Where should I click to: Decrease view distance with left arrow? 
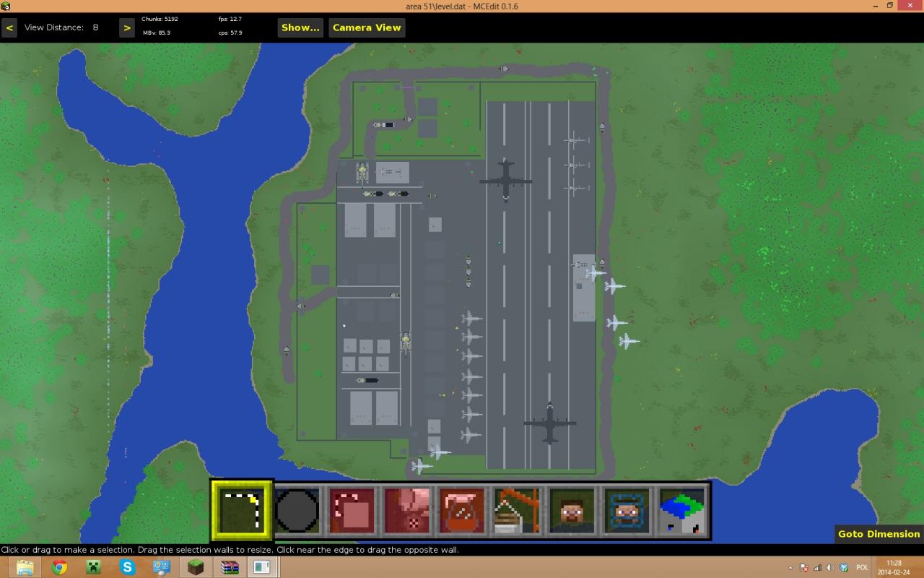[x=9, y=27]
